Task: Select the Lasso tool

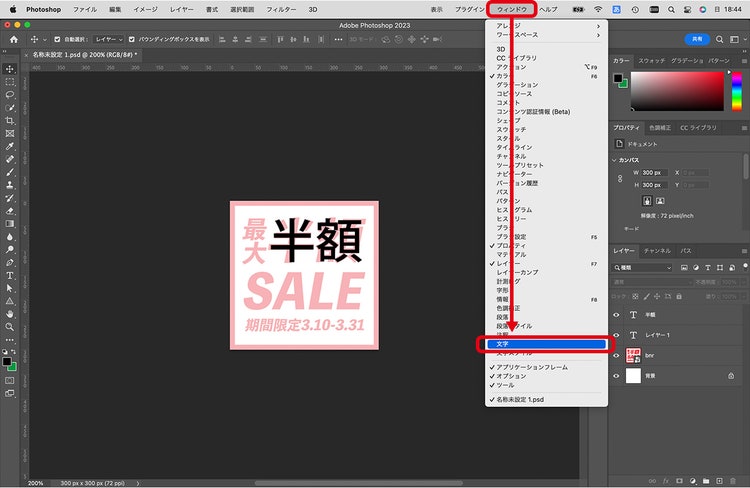Action: (x=10, y=95)
